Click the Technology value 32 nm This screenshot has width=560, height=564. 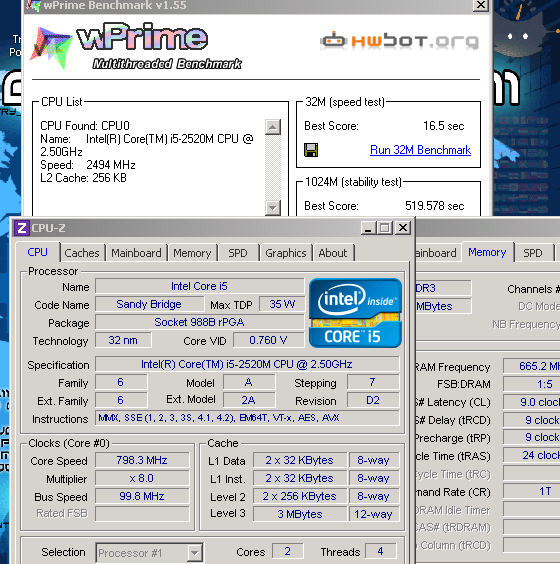tap(123, 340)
